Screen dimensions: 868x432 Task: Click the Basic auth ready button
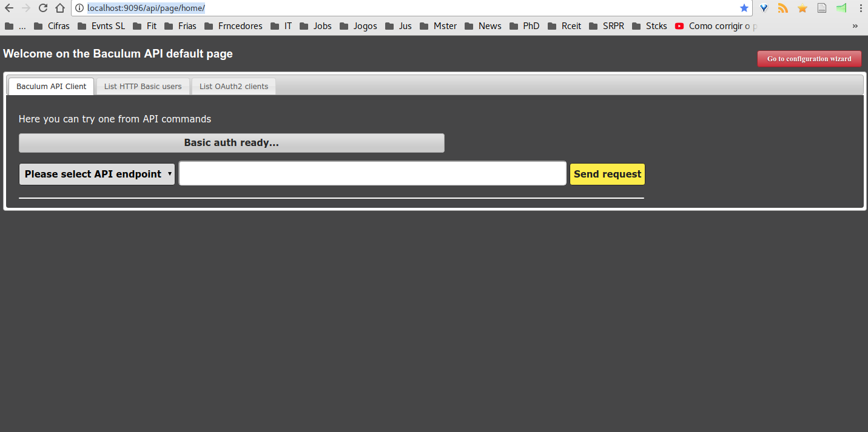point(232,143)
